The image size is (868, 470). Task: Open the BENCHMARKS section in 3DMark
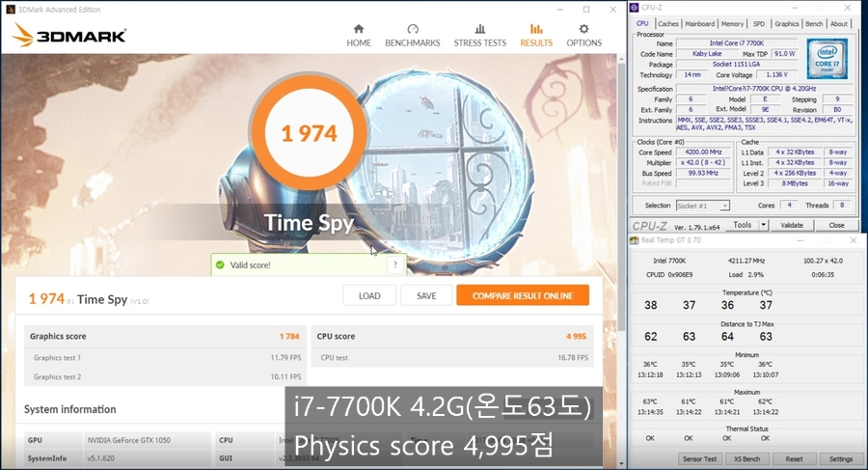pyautogui.click(x=413, y=36)
